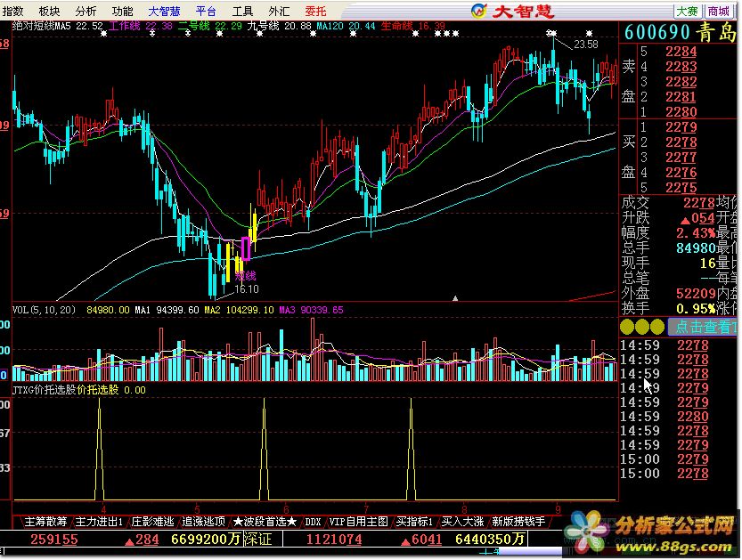742x560 pixels.
Task: Open the 外汇 menu
Action: coord(279,11)
